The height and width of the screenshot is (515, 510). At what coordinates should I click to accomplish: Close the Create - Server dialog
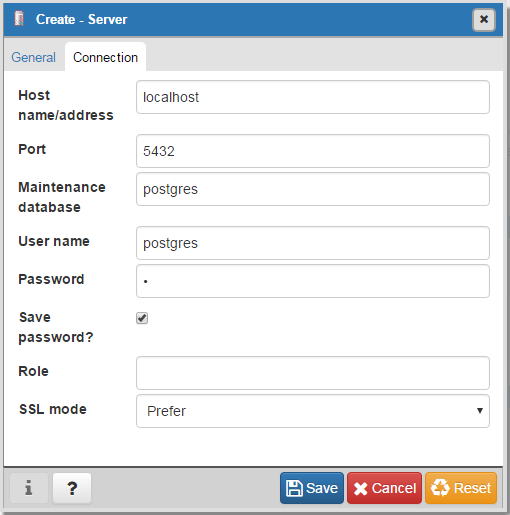[x=484, y=19]
